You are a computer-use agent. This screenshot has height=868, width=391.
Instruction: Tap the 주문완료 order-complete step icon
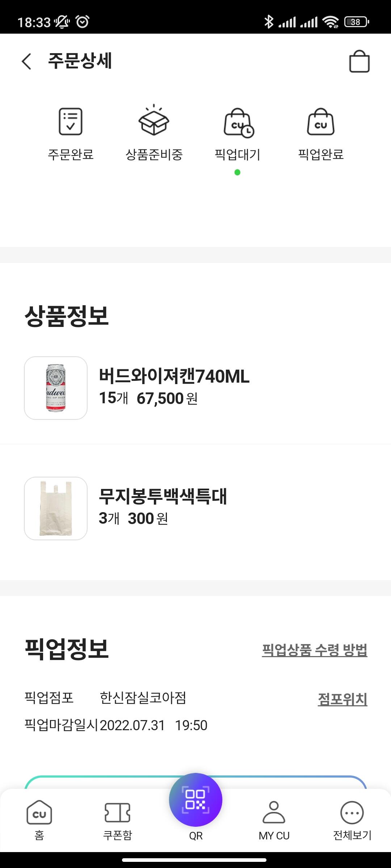(71, 122)
